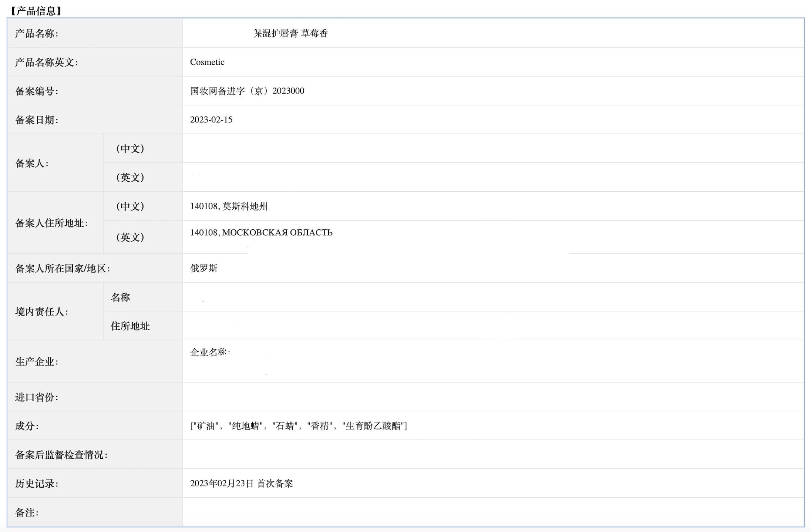
Task: Click the country value 俄罗斯
Action: pyautogui.click(x=204, y=268)
